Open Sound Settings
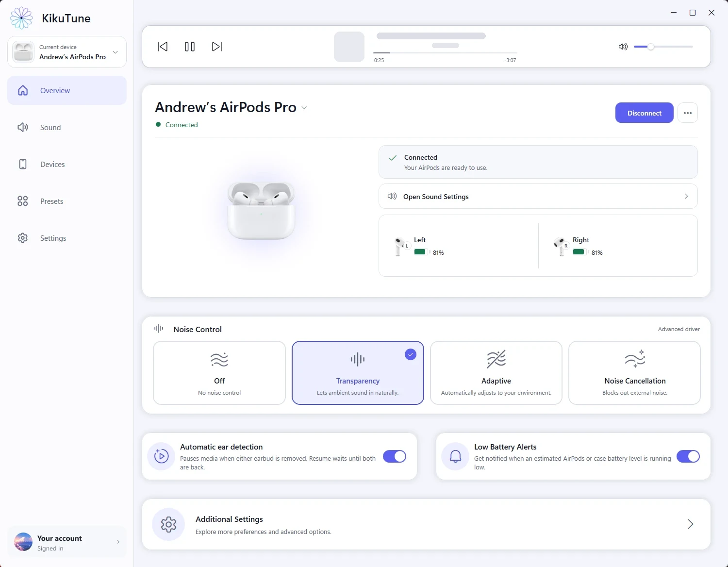The width and height of the screenshot is (728, 567). [538, 196]
